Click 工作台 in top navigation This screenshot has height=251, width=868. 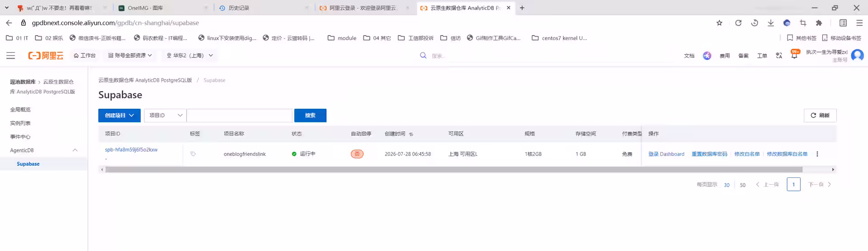pos(85,56)
